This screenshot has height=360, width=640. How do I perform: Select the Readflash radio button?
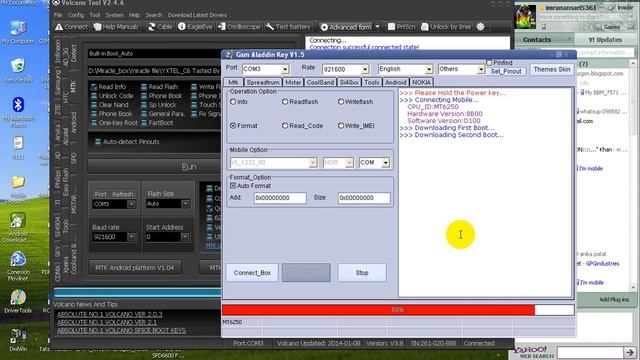285,102
